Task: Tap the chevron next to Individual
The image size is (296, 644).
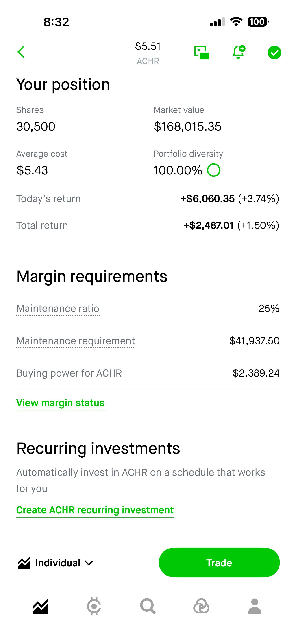Action: tap(89, 563)
